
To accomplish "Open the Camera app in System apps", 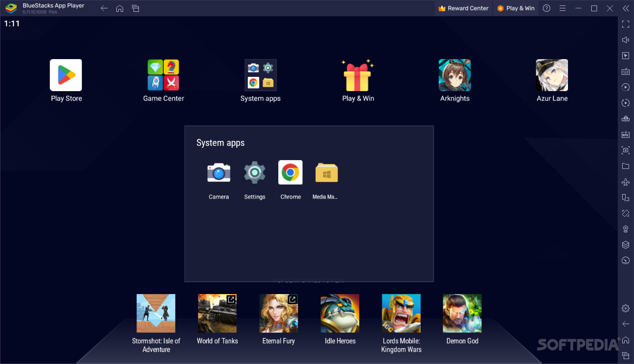I will point(219,172).
